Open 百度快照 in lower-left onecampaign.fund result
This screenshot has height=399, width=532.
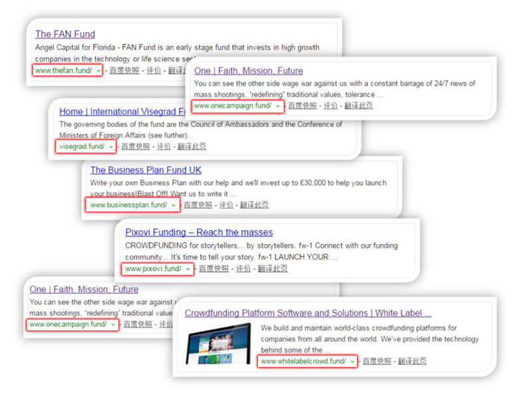[x=138, y=325]
